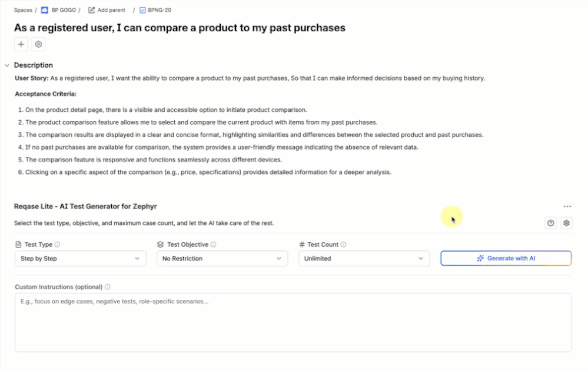Viewport: 588px width, 370px height.
Task: Open the Reqase Lite help icon
Action: pos(550,223)
